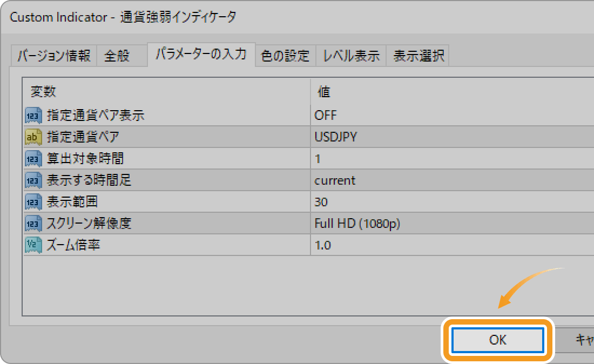Toggle the 指定通貨ペア表示 OFF value
The width and height of the screenshot is (594, 364).
click(453, 115)
